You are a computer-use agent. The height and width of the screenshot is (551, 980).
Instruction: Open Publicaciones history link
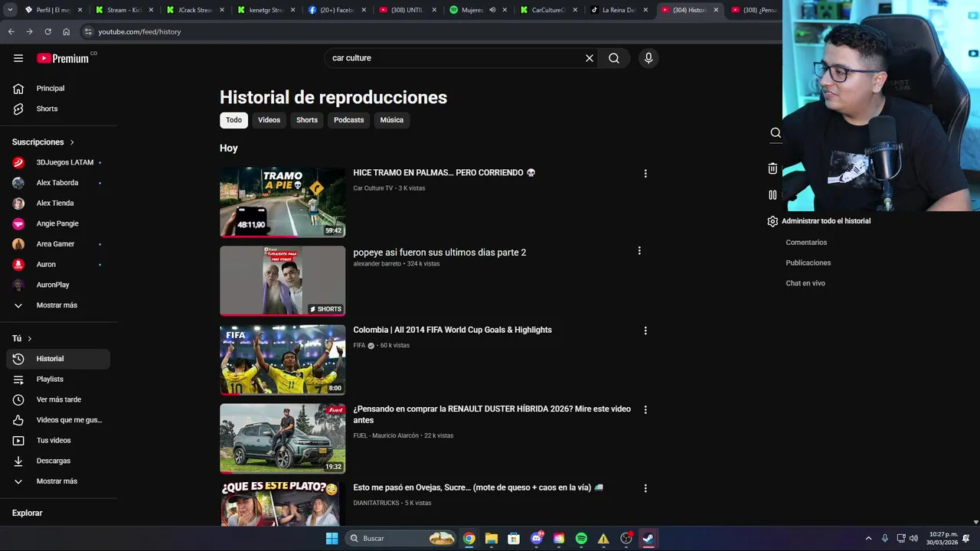[808, 263]
